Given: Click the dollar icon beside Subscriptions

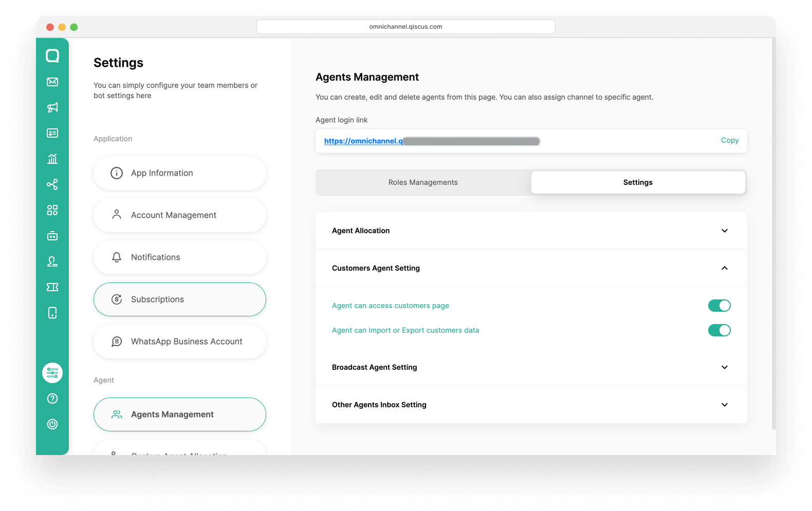Looking at the screenshot, I should coord(117,299).
